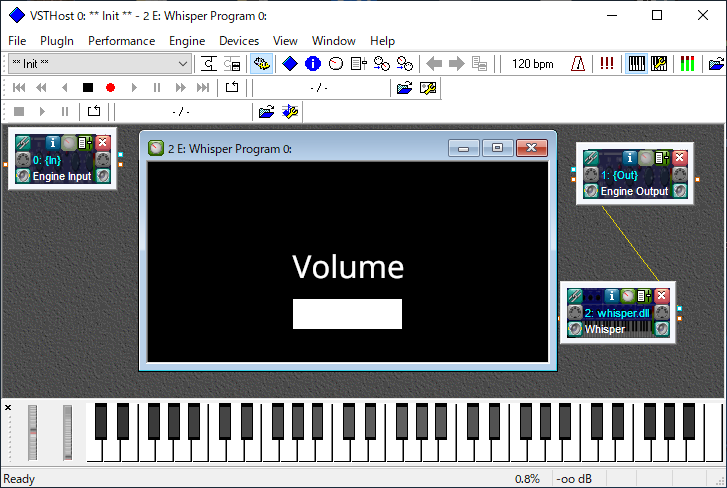This screenshot has width=727, height=488.
Task: Click the right MIDI connector on whisper.dll module
Action: (x=662, y=312)
